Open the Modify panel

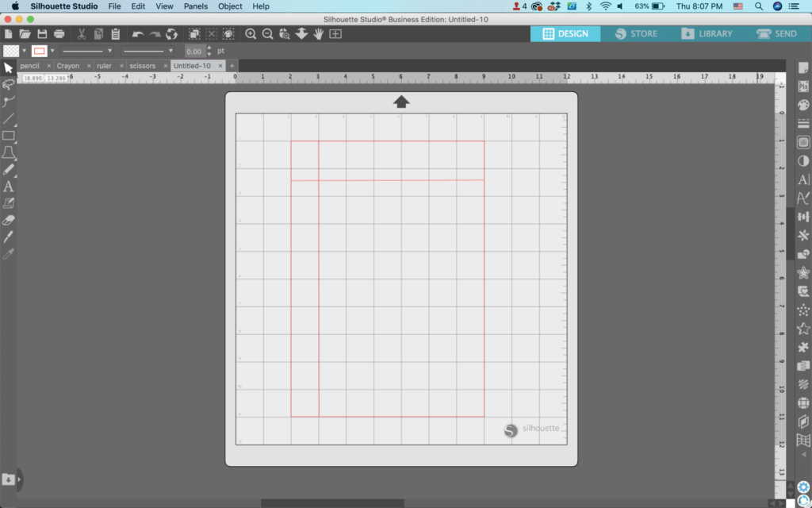pos(803,254)
